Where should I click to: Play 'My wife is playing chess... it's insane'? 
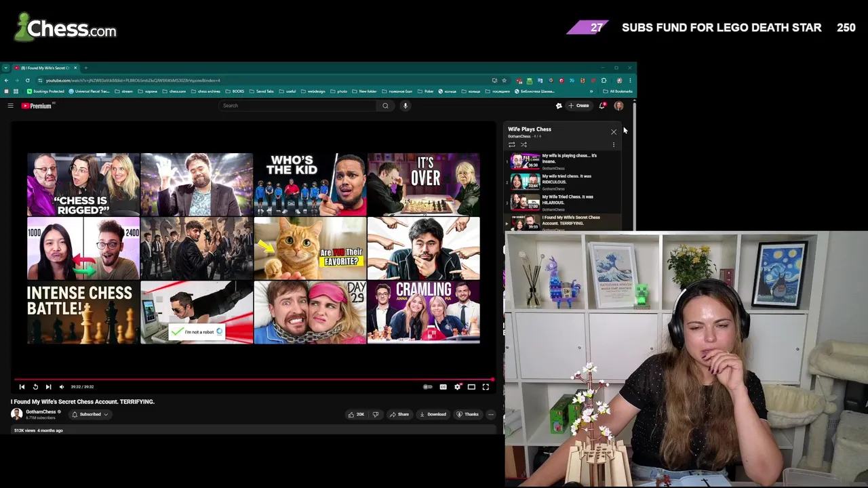click(563, 161)
